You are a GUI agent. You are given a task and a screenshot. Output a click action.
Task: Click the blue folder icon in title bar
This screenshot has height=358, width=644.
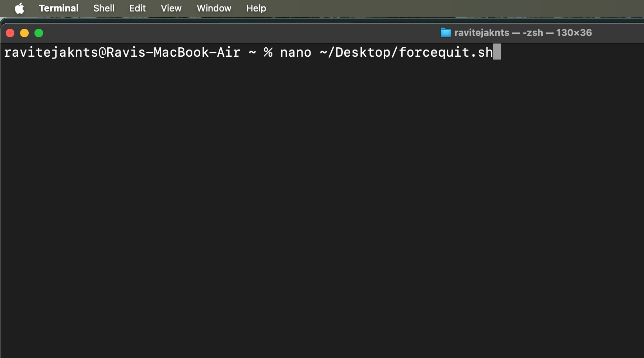[x=445, y=33]
